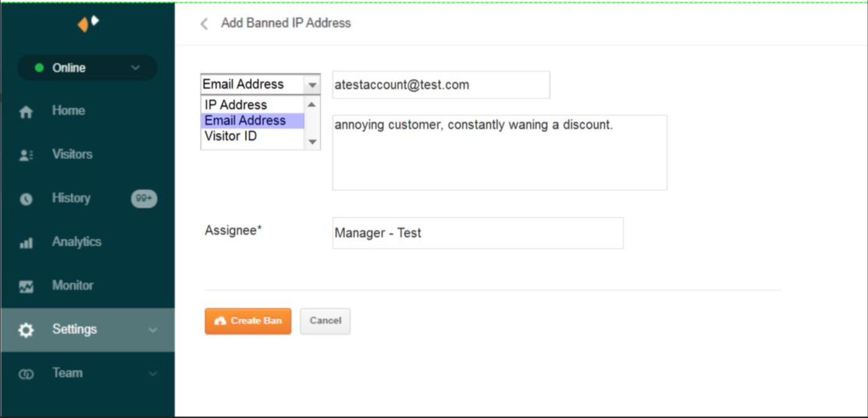Click the History clock icon
Screen dimensions: 868x418
(x=26, y=199)
